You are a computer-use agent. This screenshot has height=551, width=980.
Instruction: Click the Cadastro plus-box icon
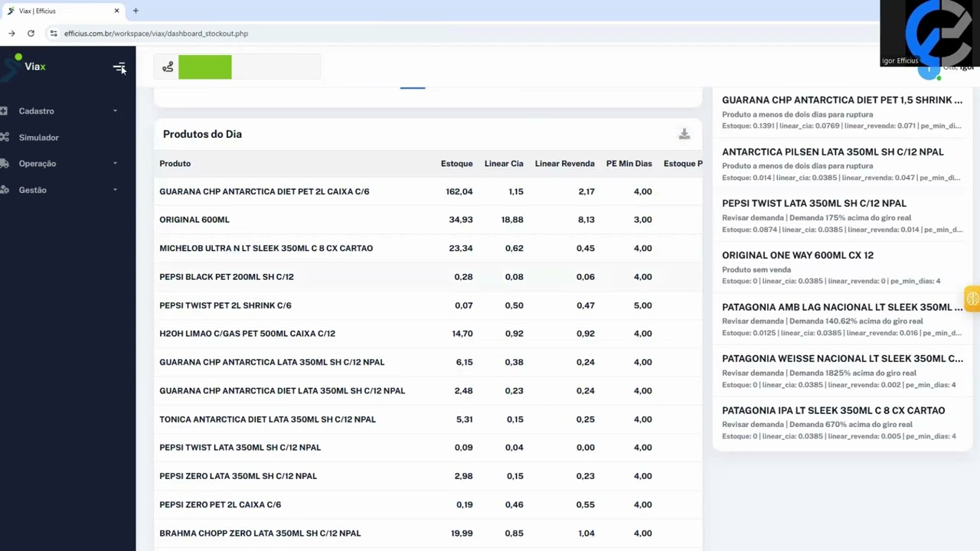coord(4,111)
